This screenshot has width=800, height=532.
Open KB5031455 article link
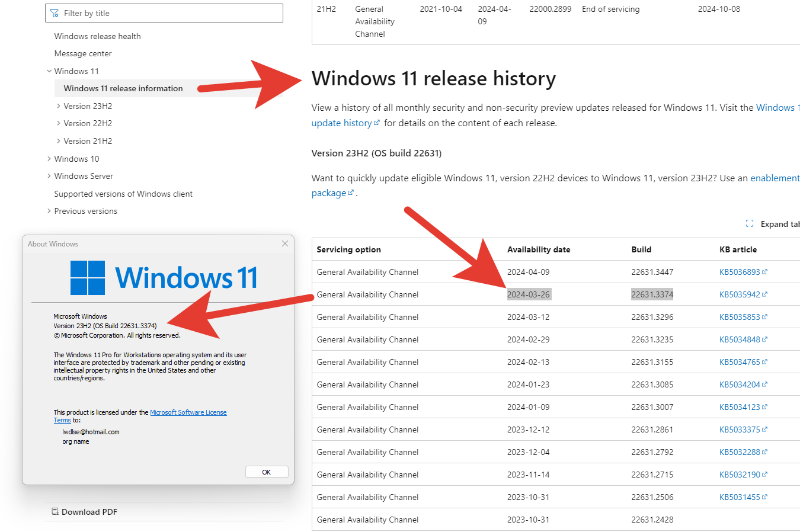point(740,497)
